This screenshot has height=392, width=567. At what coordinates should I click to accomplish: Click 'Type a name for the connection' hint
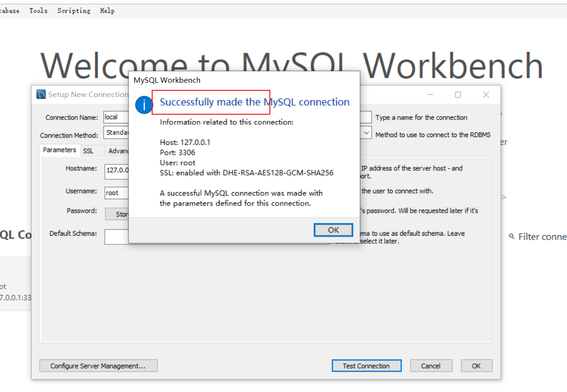tap(421, 118)
